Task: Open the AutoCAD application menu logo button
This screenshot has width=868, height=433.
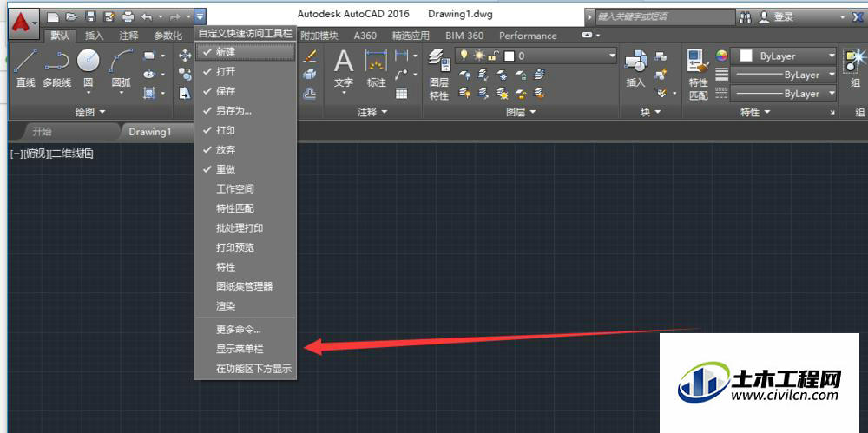Action: point(23,23)
